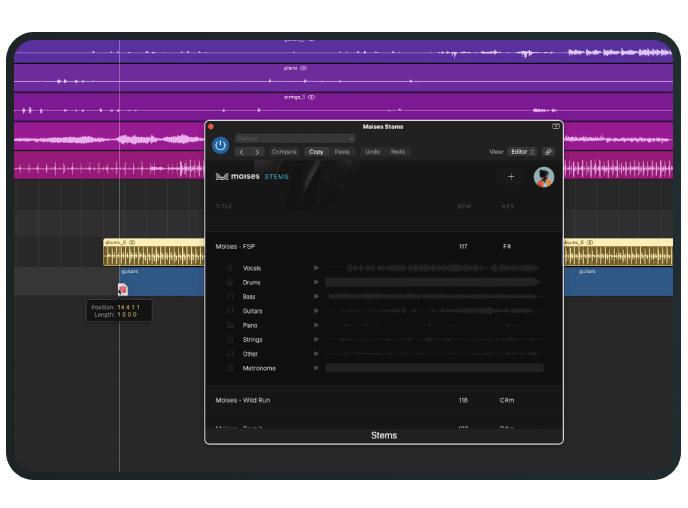The height and width of the screenshot is (508, 688).
Task: Click the 117 BPM value
Action: (463, 247)
